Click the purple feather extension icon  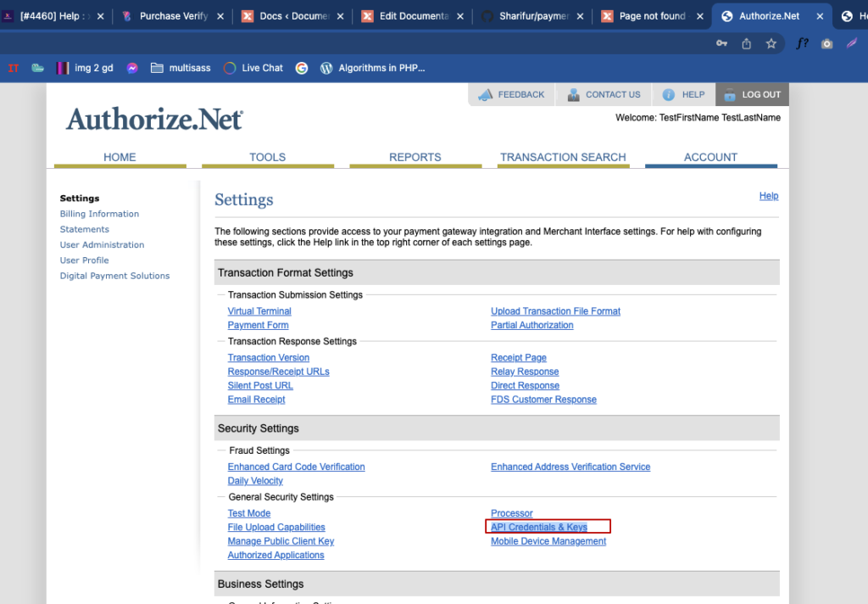click(x=852, y=43)
